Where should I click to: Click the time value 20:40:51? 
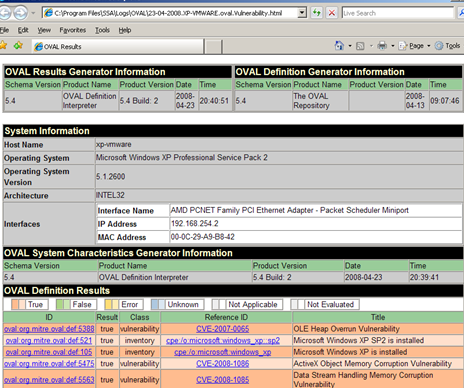click(214, 101)
